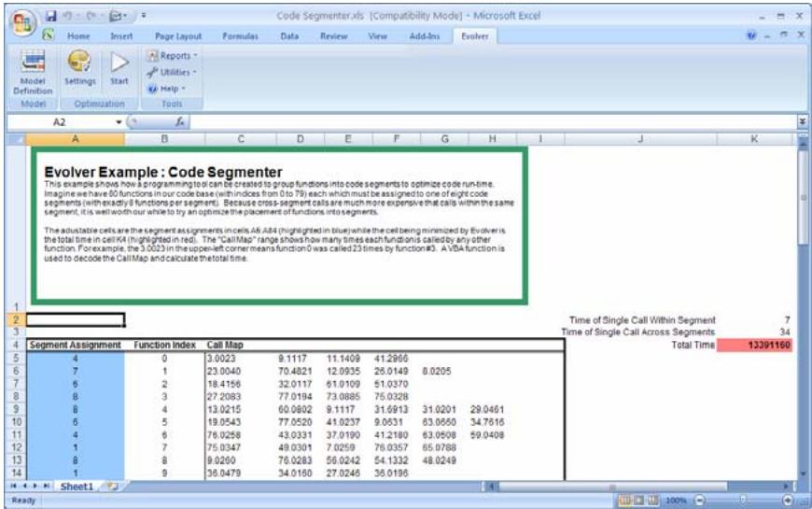The width and height of the screenshot is (812, 509).
Task: Expand the Name Box dropdown arrow
Action: pos(119,122)
